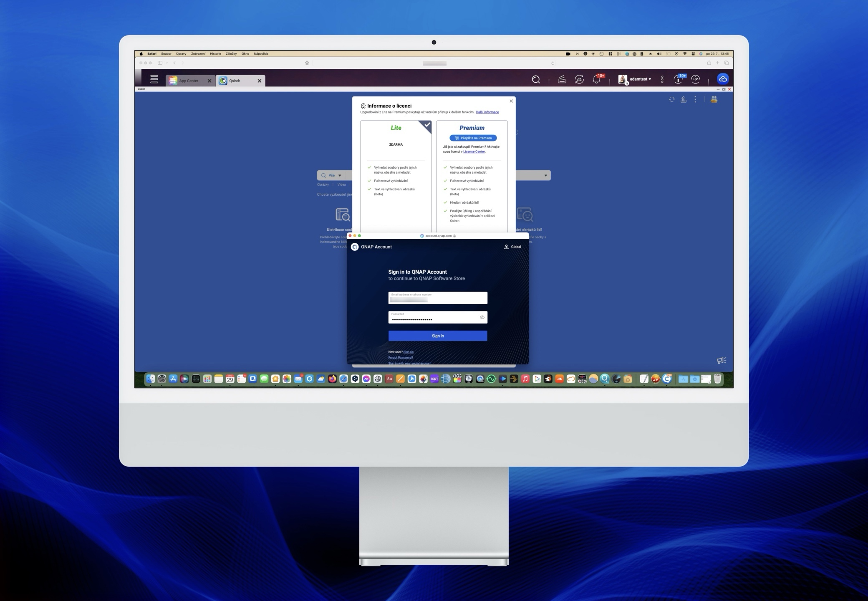868x601 pixels.
Task: Open background tasks stack icon in top bar
Action: coord(562,79)
